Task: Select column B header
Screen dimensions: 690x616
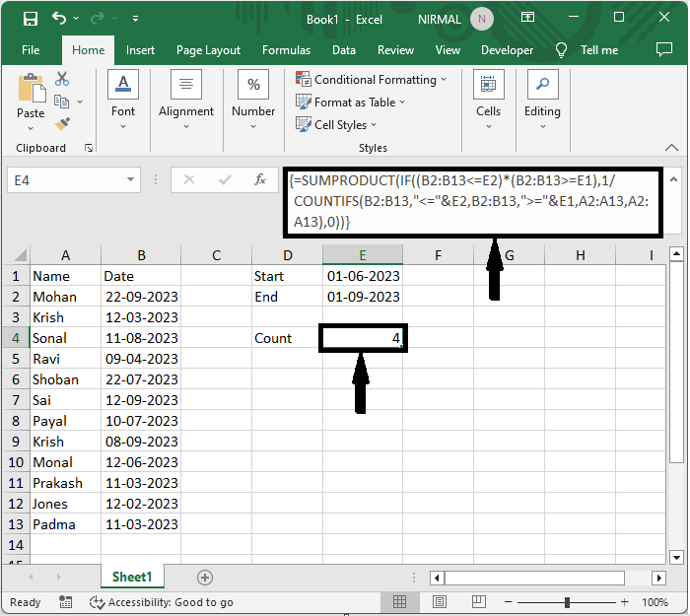Action: pyautogui.click(x=141, y=255)
